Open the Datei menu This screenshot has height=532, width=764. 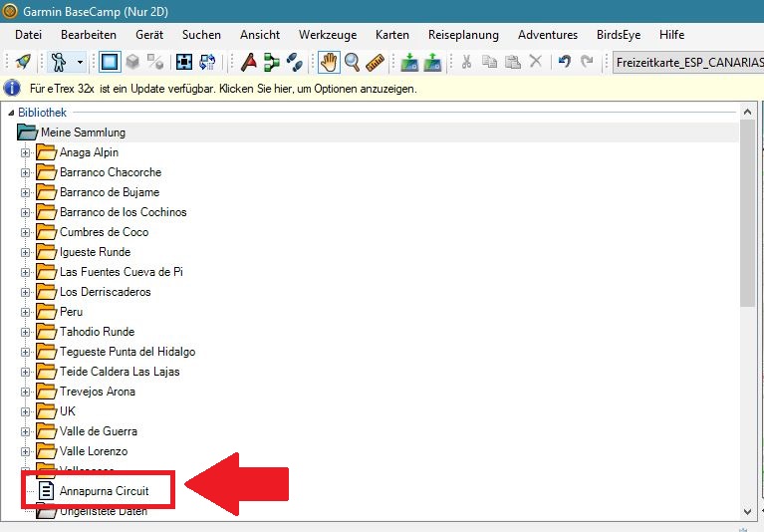tap(28, 35)
